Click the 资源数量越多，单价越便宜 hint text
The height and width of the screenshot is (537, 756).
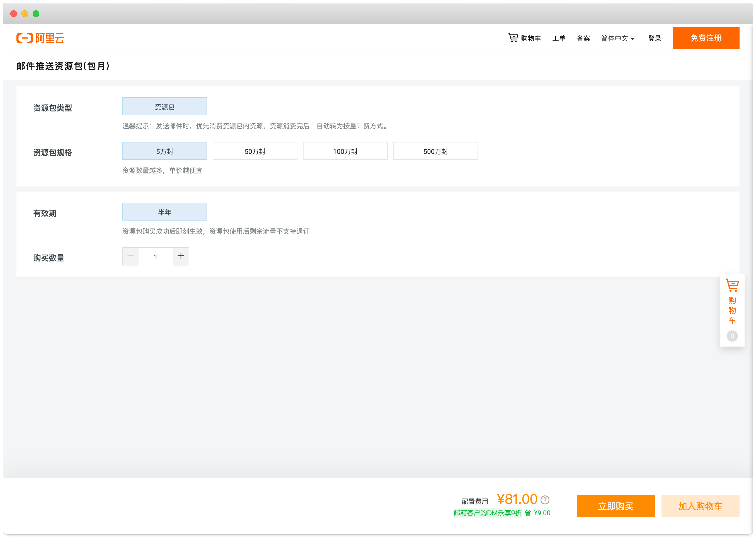pyautogui.click(x=162, y=171)
